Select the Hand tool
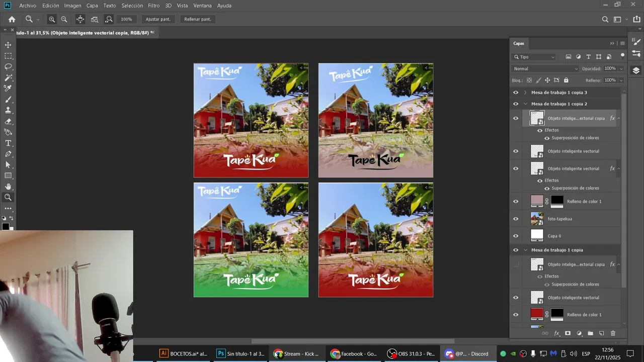Screen dimensions: 644x362 [x=8, y=187]
